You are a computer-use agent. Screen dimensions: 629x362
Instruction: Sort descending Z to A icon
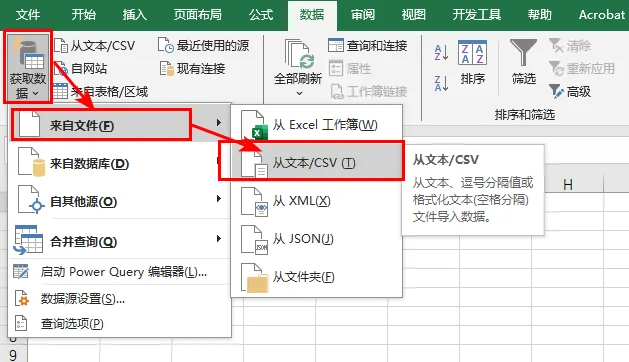click(x=441, y=83)
